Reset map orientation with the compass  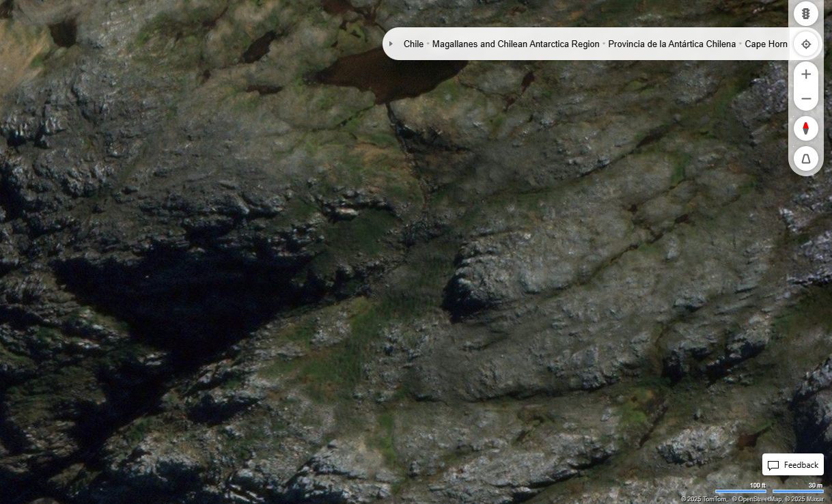click(x=806, y=128)
